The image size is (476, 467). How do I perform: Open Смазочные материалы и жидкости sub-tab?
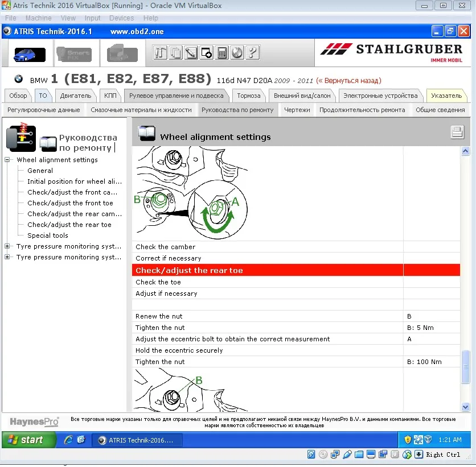141,110
